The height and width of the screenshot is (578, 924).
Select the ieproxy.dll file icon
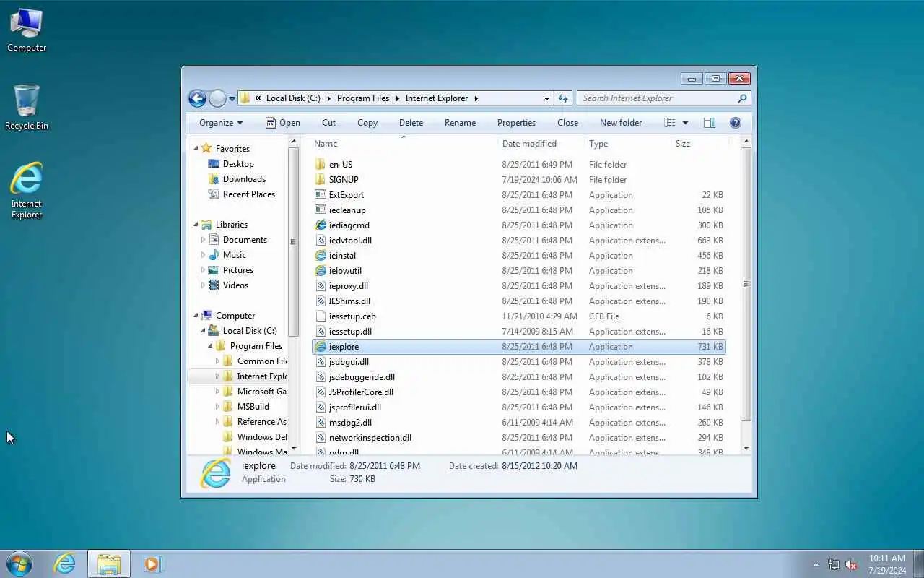click(x=321, y=286)
